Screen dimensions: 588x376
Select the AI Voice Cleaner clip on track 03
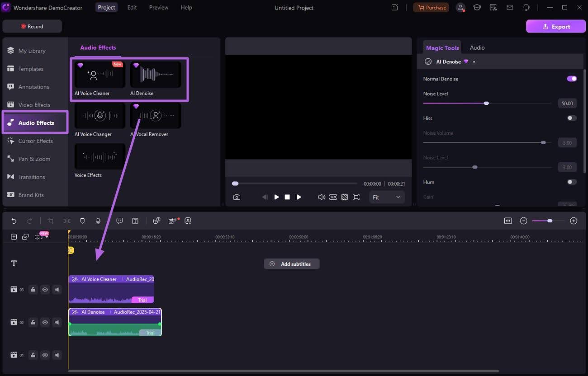pos(111,289)
